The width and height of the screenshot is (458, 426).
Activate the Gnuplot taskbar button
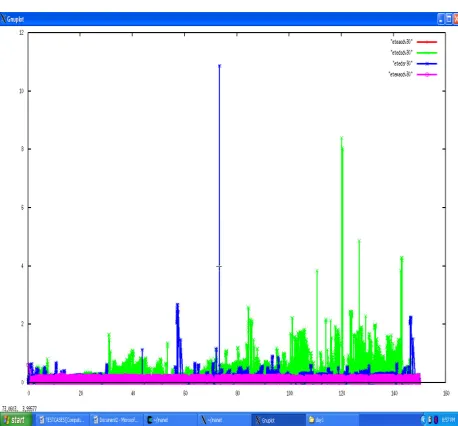(x=278, y=420)
